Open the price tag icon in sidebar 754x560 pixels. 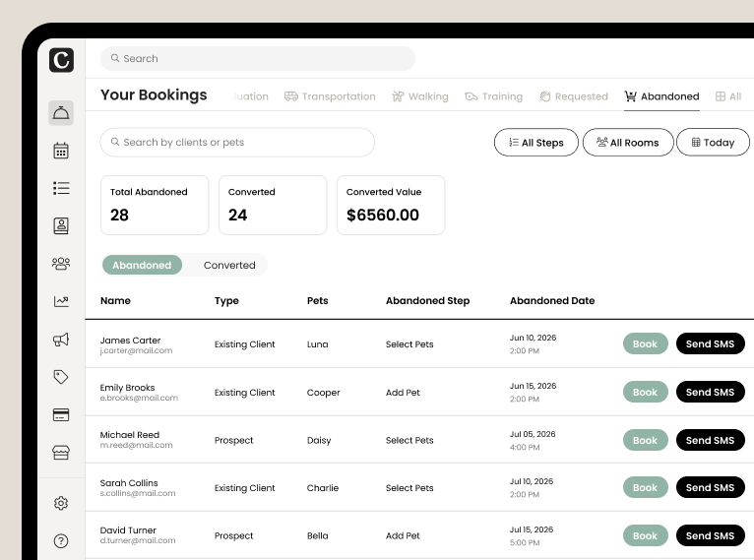[x=61, y=377]
